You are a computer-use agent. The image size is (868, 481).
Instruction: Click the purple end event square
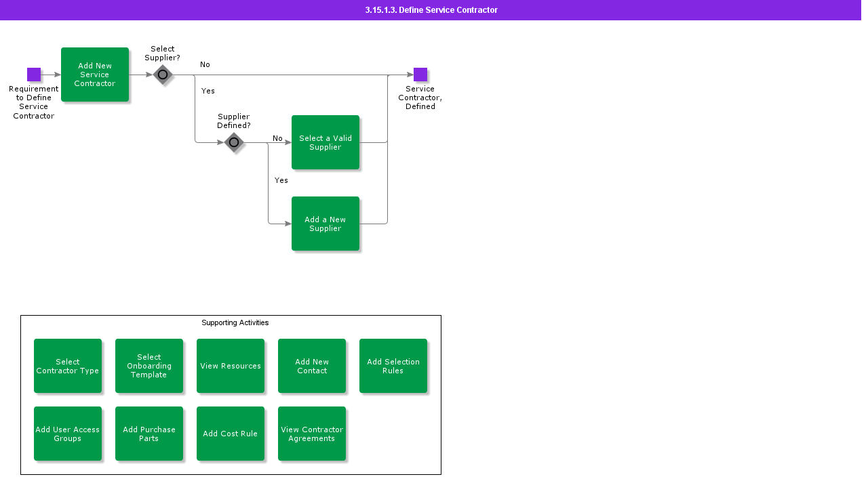point(420,75)
